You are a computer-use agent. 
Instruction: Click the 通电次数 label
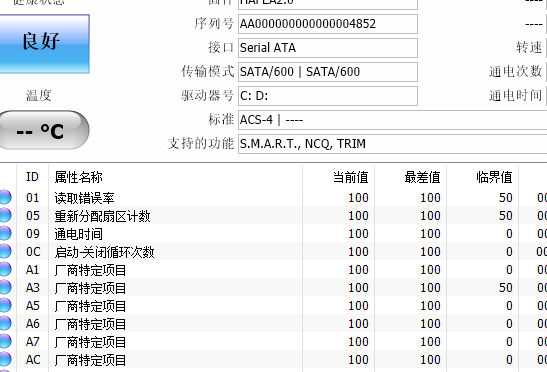[516, 72]
